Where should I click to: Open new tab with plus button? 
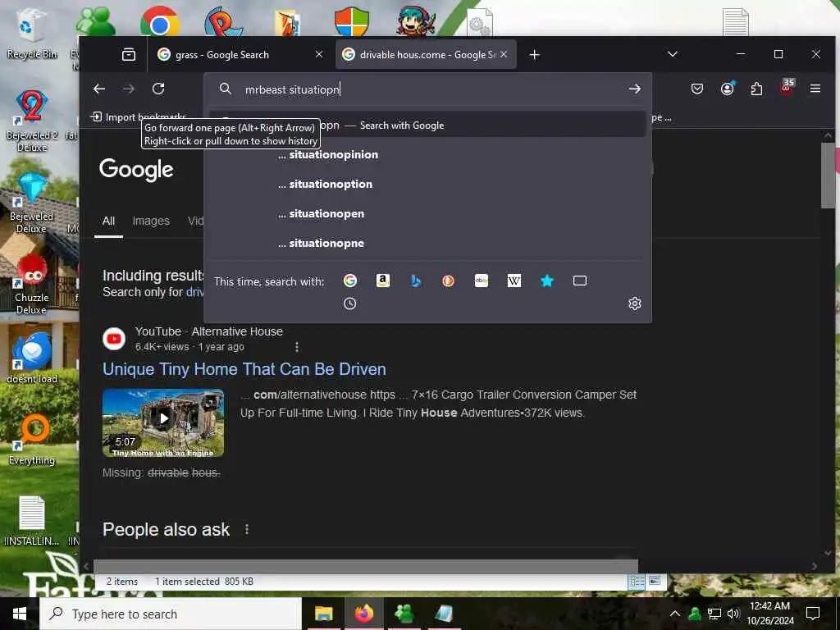pos(534,55)
